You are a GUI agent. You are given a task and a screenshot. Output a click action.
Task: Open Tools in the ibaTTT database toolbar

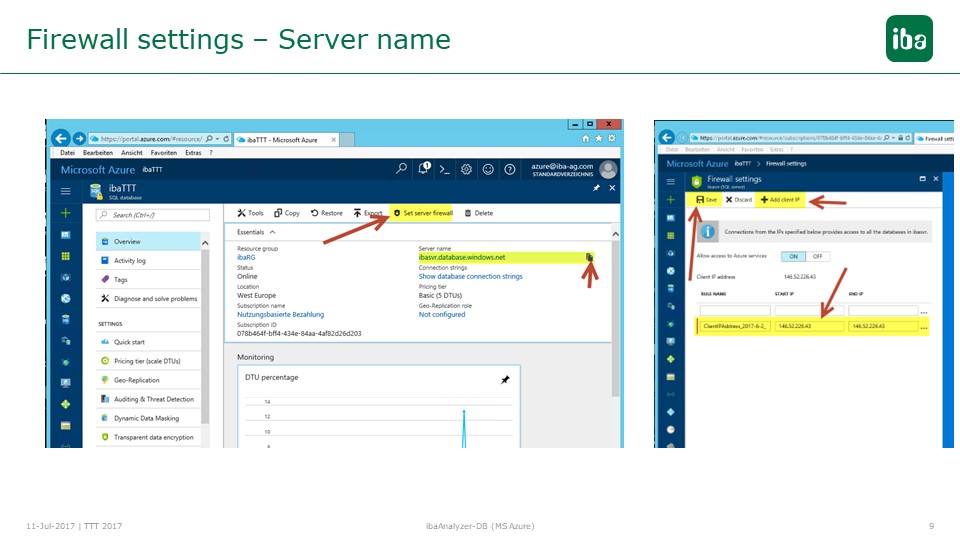pyautogui.click(x=250, y=213)
